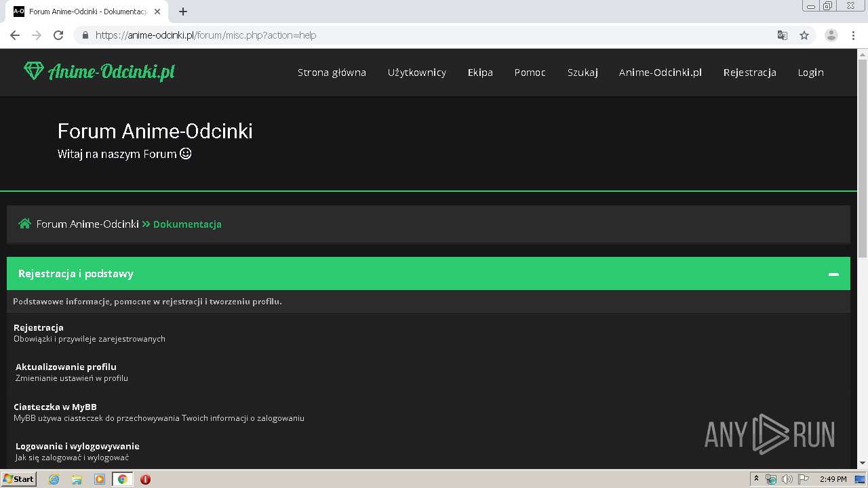
Task: Open the Windows Start button
Action: point(18,479)
